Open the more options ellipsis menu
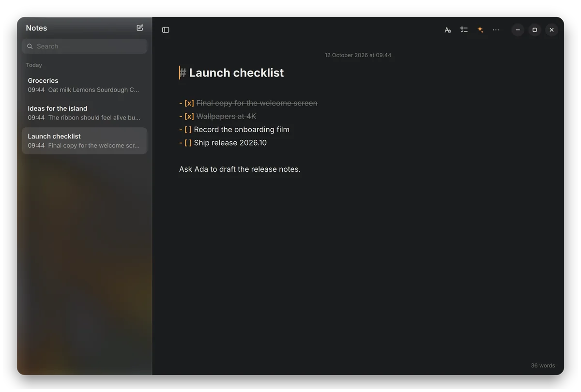Viewport: 581px width, 392px height. coord(496,30)
